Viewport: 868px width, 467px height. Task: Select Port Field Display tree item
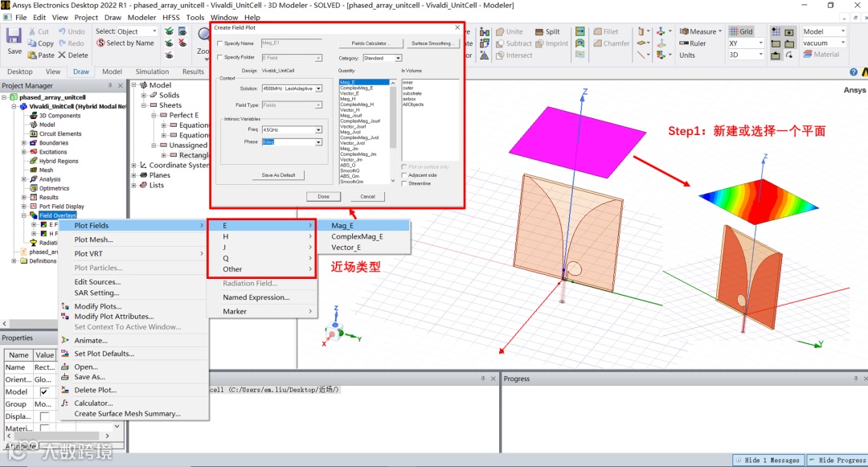pyautogui.click(x=61, y=207)
